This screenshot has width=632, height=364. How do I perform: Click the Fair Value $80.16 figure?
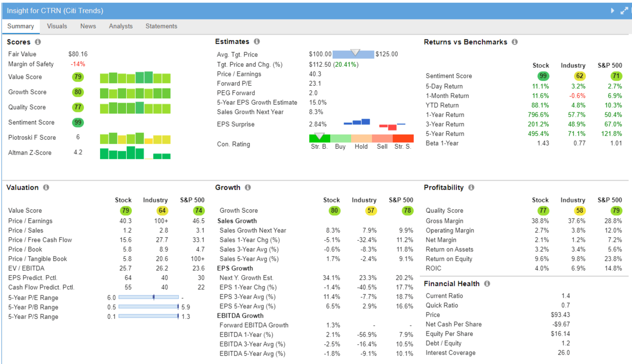point(78,54)
